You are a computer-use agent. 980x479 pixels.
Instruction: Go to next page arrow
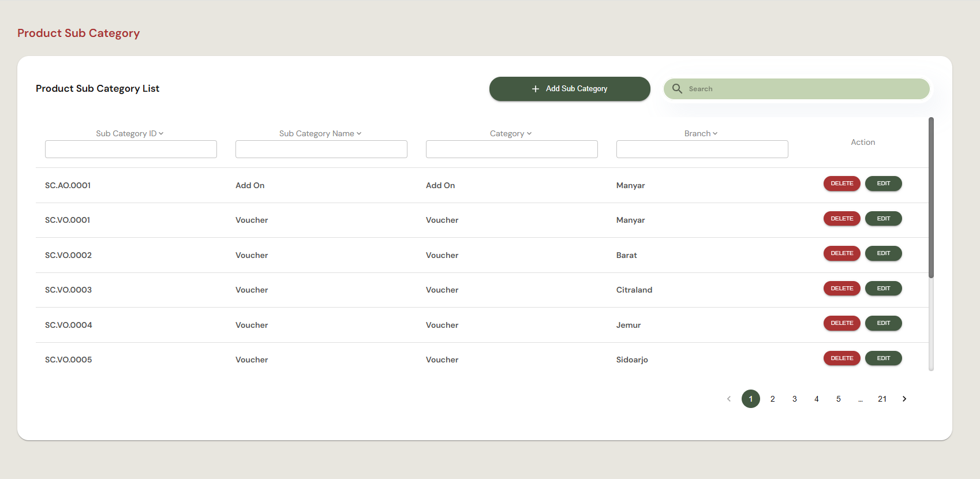[x=904, y=399]
